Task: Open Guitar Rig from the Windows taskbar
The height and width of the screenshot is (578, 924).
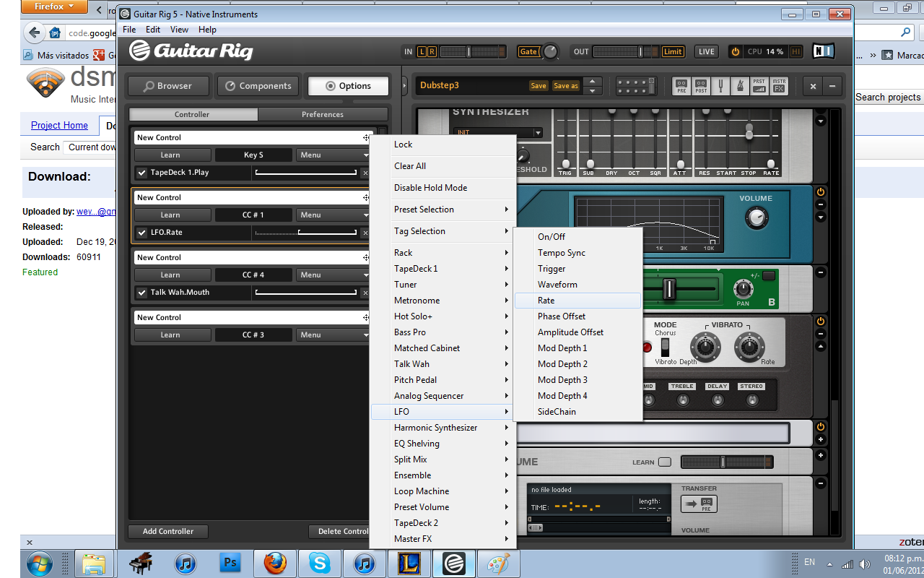Action: [x=454, y=563]
